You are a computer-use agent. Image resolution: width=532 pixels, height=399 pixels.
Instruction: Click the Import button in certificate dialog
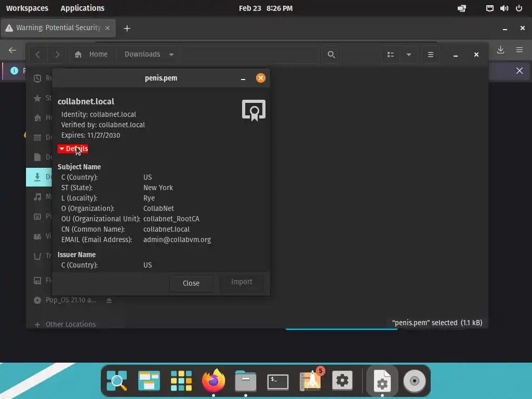242,282
